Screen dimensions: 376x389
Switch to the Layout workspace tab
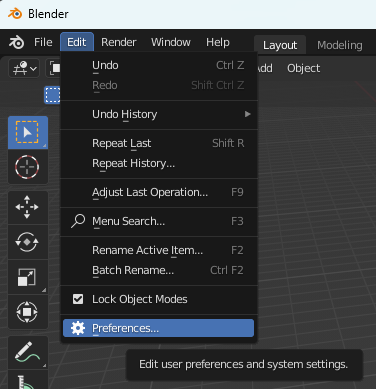point(280,45)
